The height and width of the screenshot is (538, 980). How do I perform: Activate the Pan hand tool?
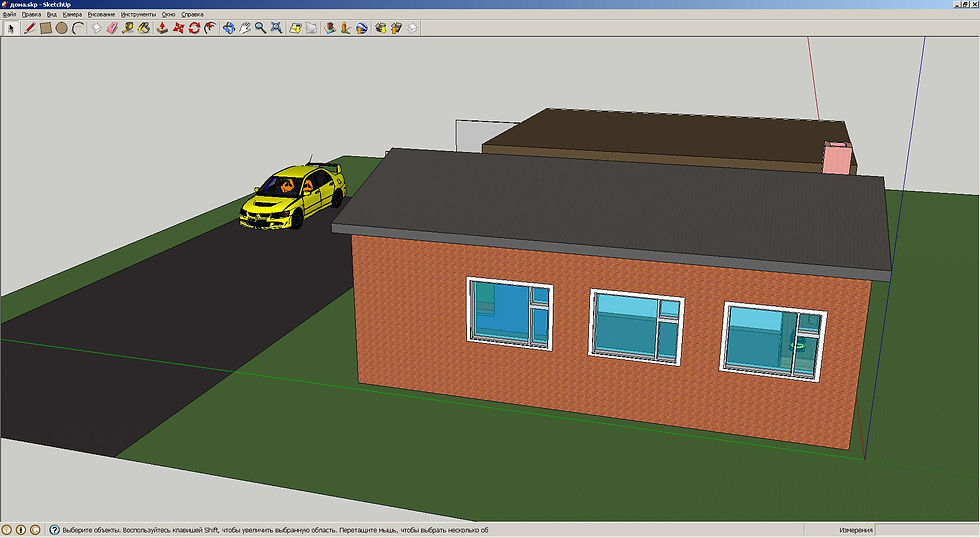pyautogui.click(x=244, y=28)
